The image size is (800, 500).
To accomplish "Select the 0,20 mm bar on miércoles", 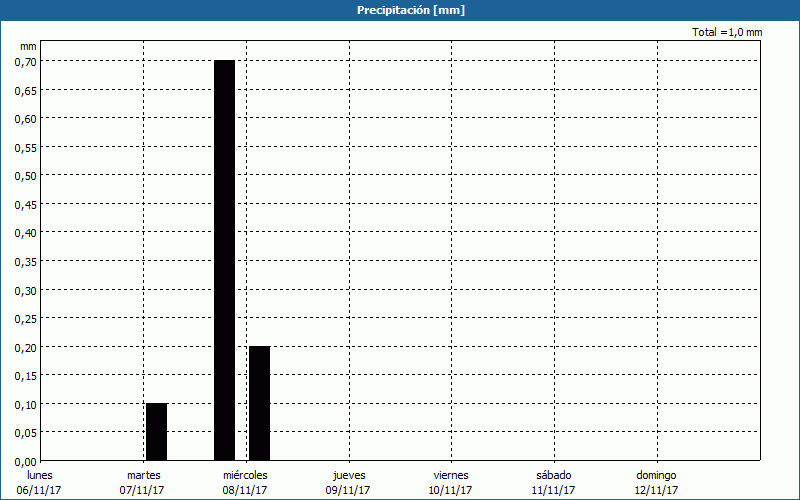I will click(x=259, y=403).
